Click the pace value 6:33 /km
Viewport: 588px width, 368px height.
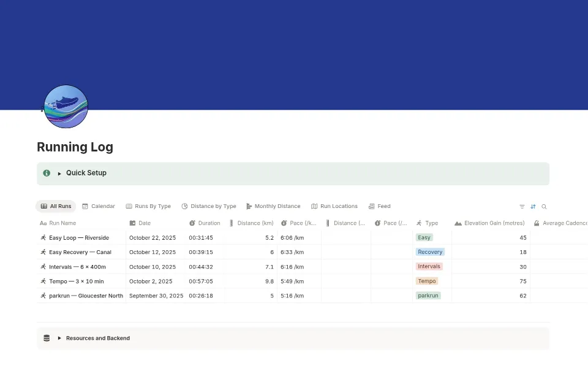click(292, 252)
